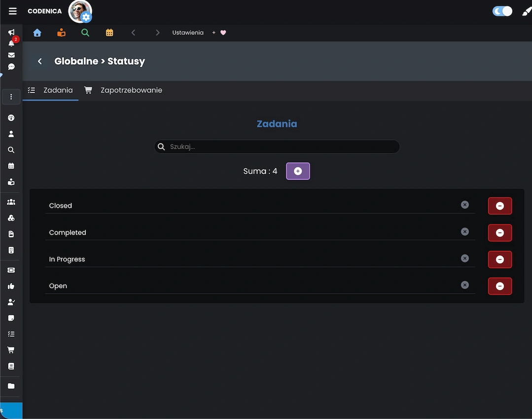
Task: Go back using arrow beside Globalne > Statusy
Action: click(40, 61)
